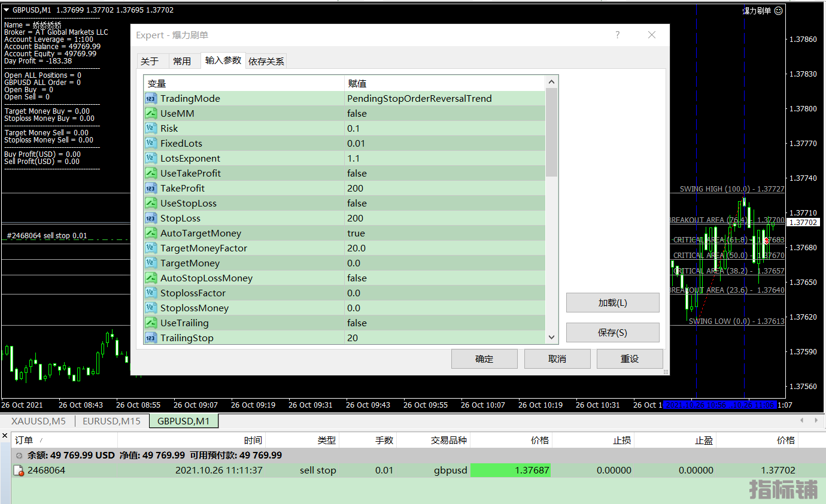Viewport: 826px width, 504px height.
Task: Click the 时间 column header in orders
Action: coord(192,441)
